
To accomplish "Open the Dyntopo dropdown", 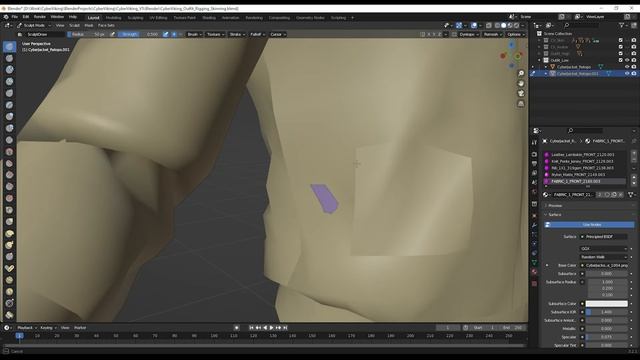I will pyautogui.click(x=469, y=34).
